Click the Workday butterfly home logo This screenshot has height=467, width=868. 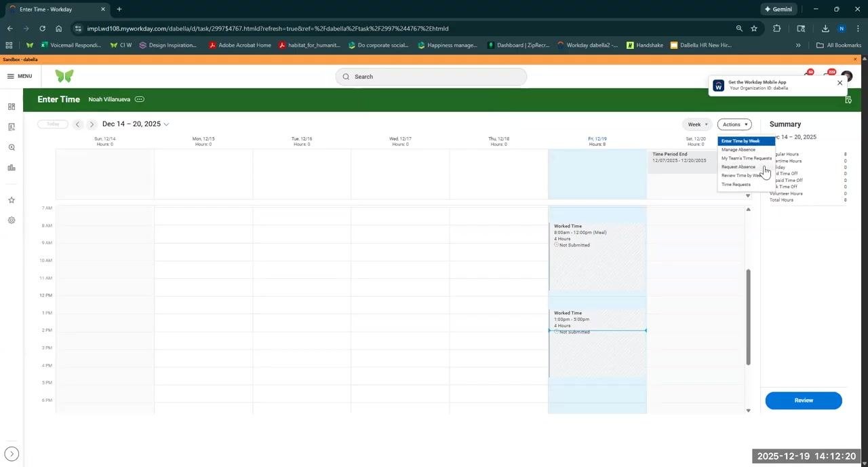64,76
